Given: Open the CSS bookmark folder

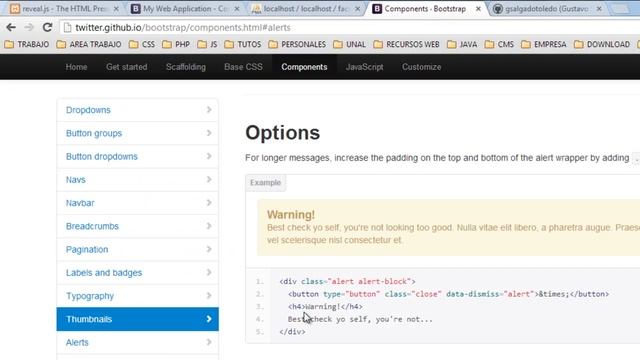Looking at the screenshot, I should click(x=142, y=44).
